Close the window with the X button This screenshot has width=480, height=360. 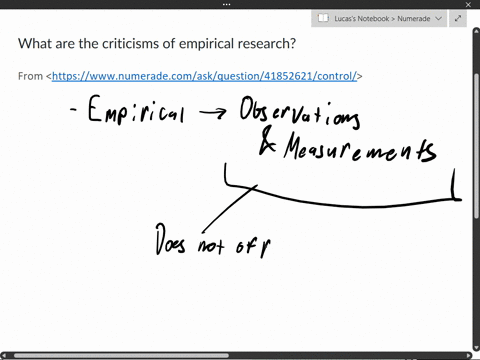point(468,5)
